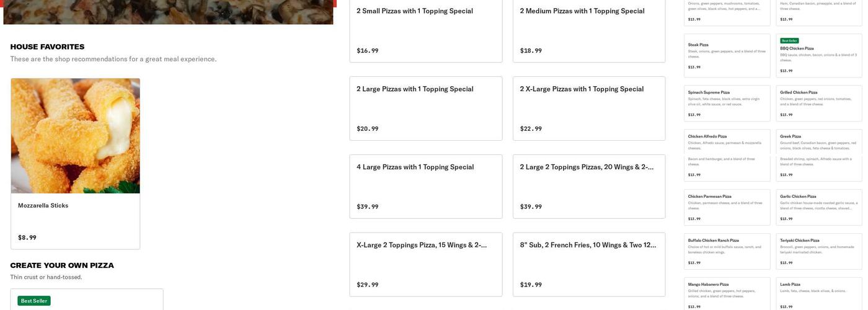This screenshot has width=868, height=310.
Task: Click the Best Seller badge above BBQ Chicken Pizza
Action: (789, 41)
